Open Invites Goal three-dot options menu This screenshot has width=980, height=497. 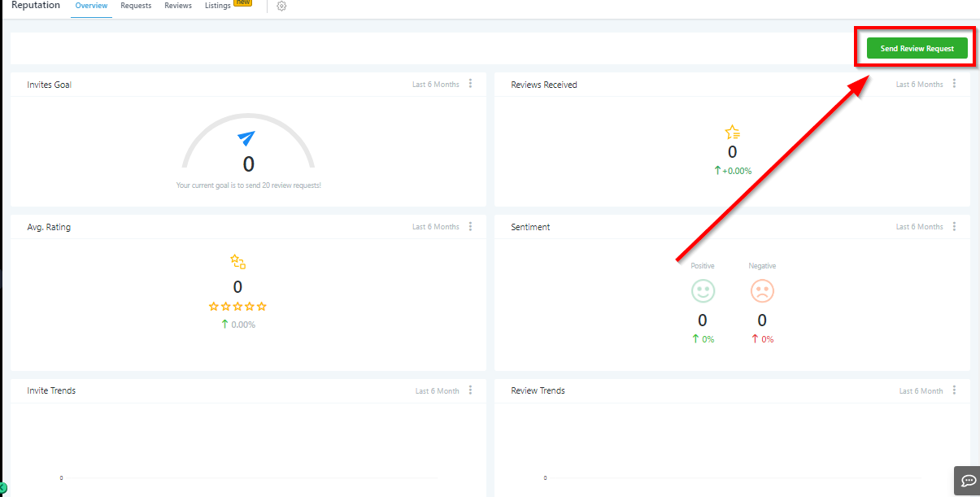click(x=470, y=84)
